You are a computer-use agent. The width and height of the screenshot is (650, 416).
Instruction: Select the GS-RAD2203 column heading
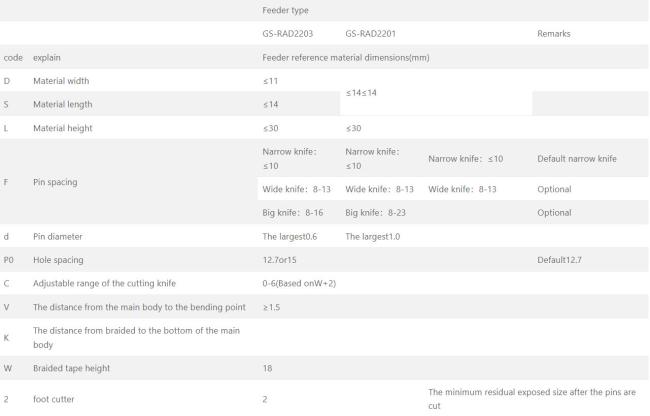point(288,34)
